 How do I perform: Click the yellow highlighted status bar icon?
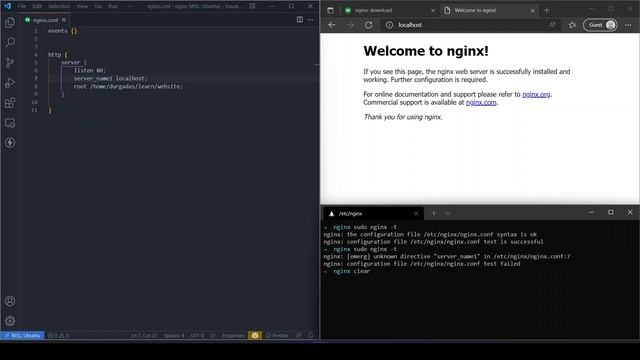point(255,336)
